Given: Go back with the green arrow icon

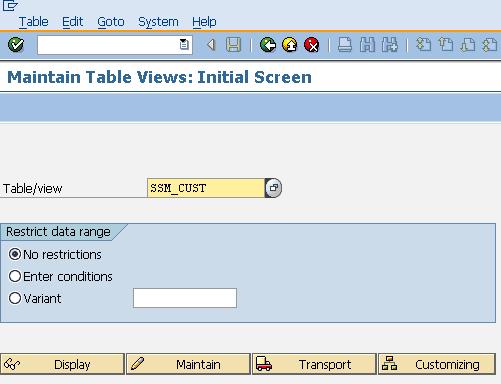Looking at the screenshot, I should [x=268, y=45].
